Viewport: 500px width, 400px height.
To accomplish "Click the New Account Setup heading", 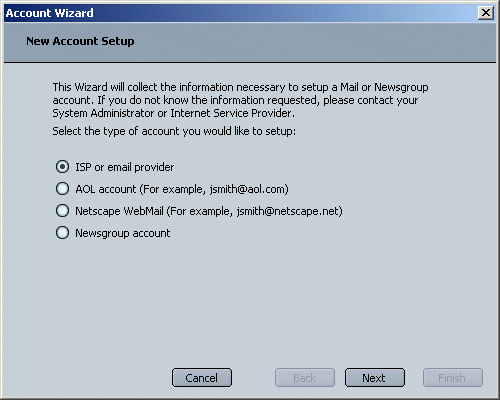I will (x=80, y=41).
